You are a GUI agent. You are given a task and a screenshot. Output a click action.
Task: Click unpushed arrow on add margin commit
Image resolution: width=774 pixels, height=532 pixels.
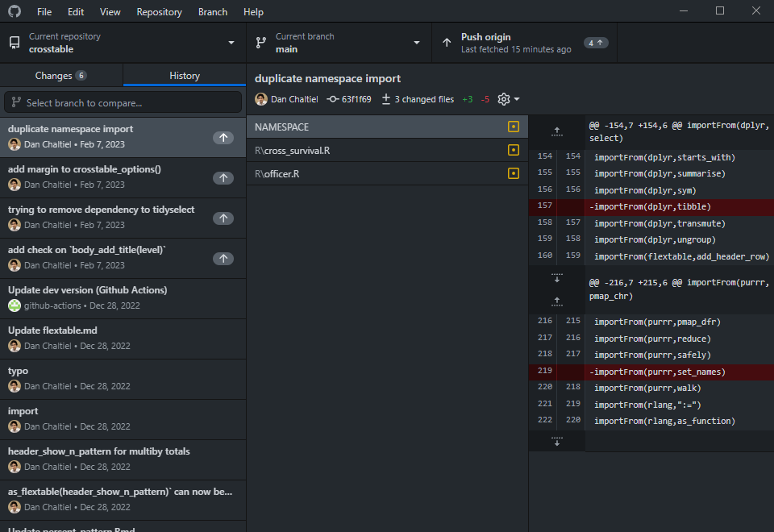[223, 178]
